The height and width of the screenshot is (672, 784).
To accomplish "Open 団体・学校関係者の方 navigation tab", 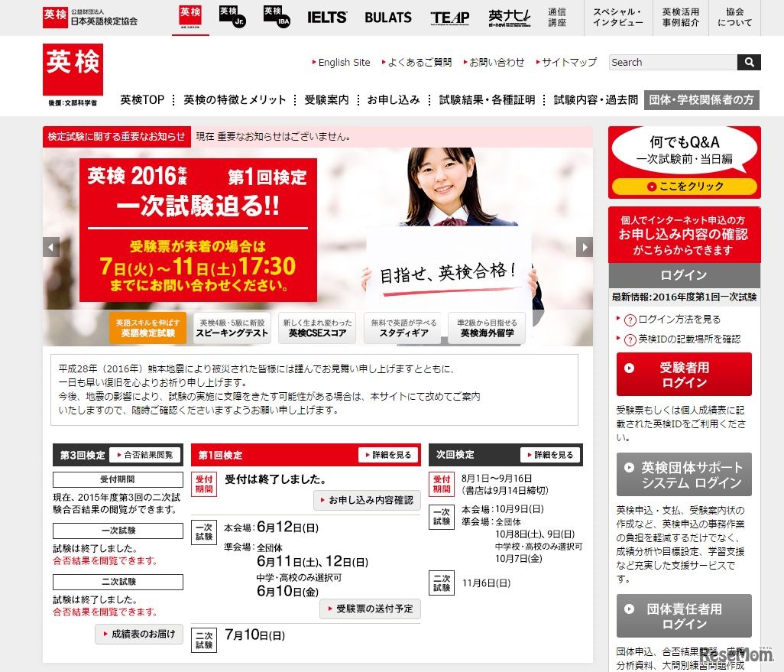I will click(x=701, y=99).
